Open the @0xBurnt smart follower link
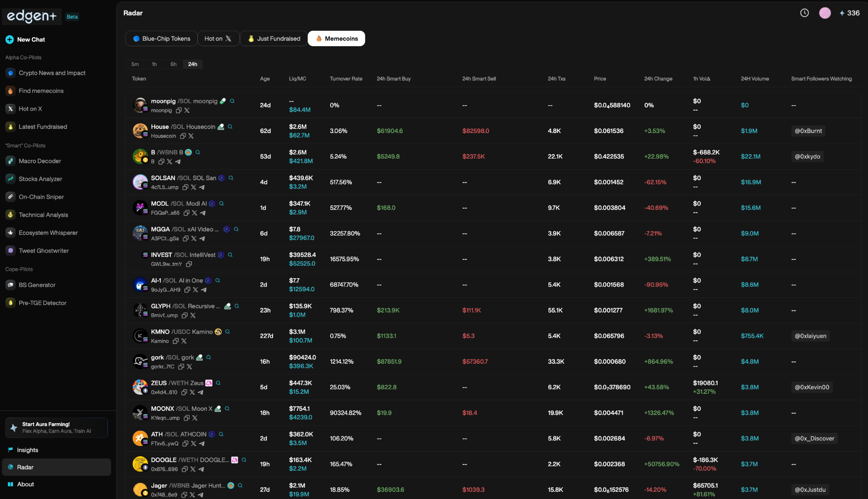The width and height of the screenshot is (868, 499). pyautogui.click(x=807, y=131)
